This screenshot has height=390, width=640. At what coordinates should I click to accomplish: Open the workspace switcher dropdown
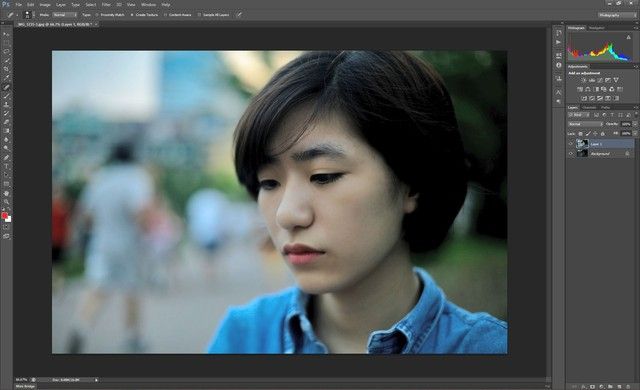(x=618, y=15)
